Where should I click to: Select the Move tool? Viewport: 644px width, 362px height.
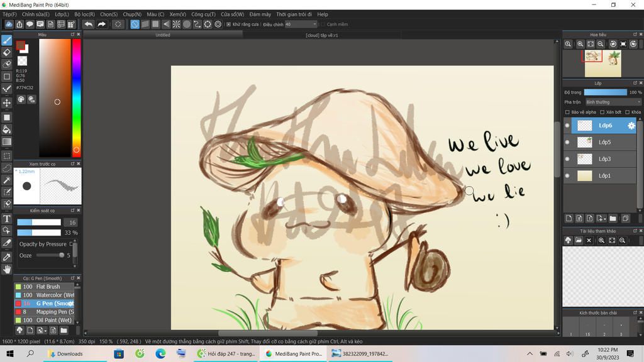click(7, 102)
